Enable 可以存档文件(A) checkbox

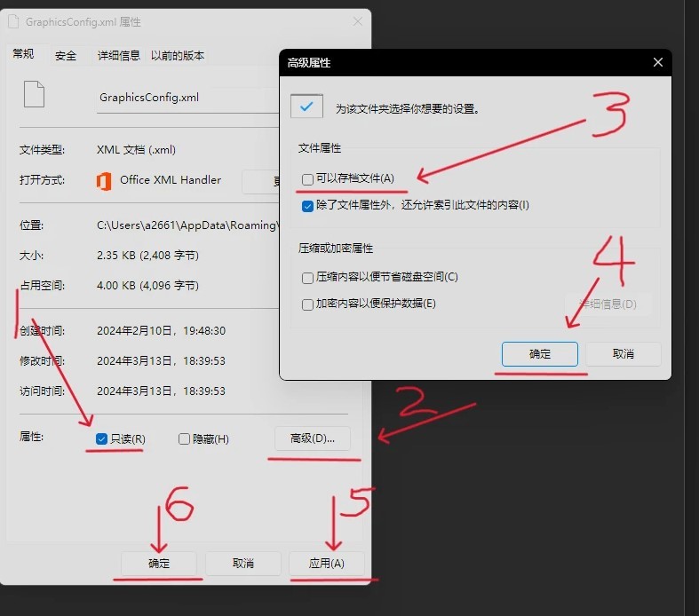pyautogui.click(x=307, y=179)
